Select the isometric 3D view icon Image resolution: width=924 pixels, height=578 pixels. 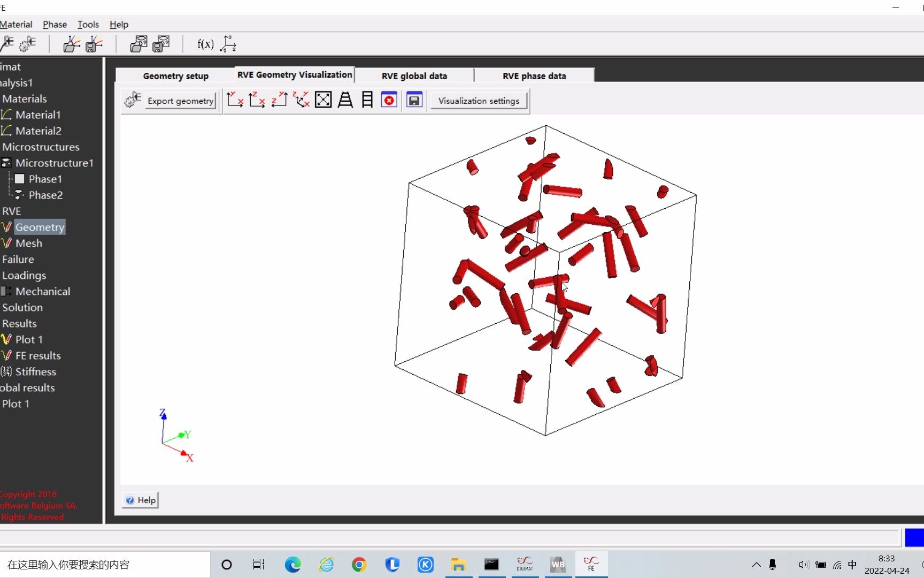(301, 100)
